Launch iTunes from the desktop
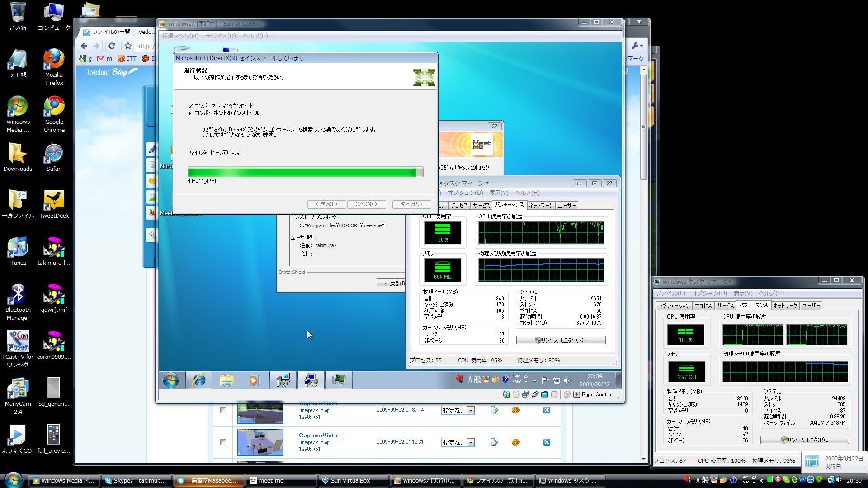Viewport: 868px width, 488px height. [x=18, y=251]
